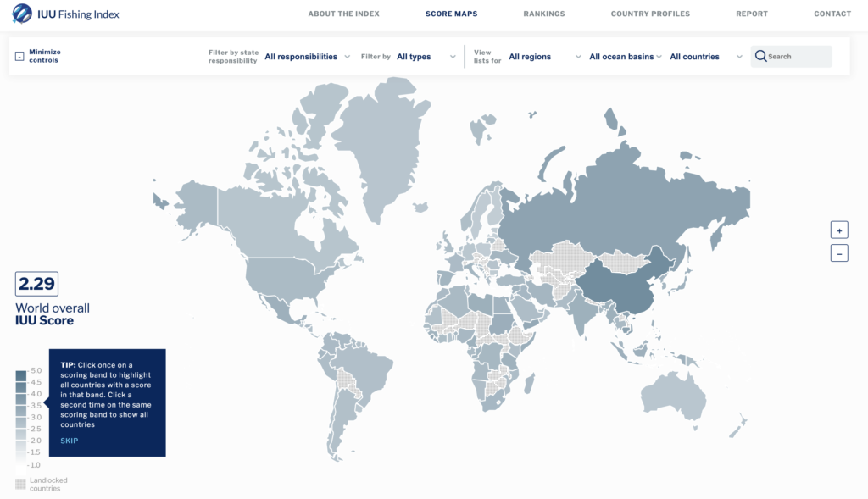Select the Report menu item
Viewport: 868px width, 499px height.
click(x=752, y=14)
